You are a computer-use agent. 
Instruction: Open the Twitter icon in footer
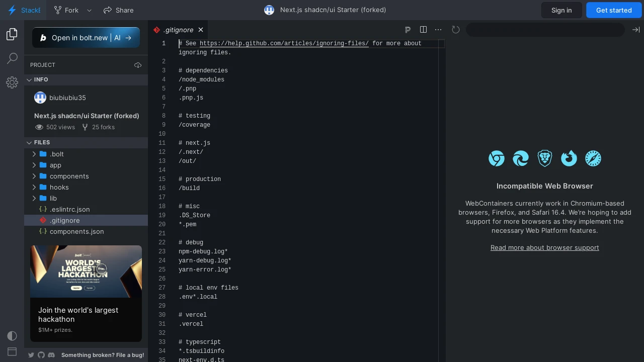tap(31, 355)
